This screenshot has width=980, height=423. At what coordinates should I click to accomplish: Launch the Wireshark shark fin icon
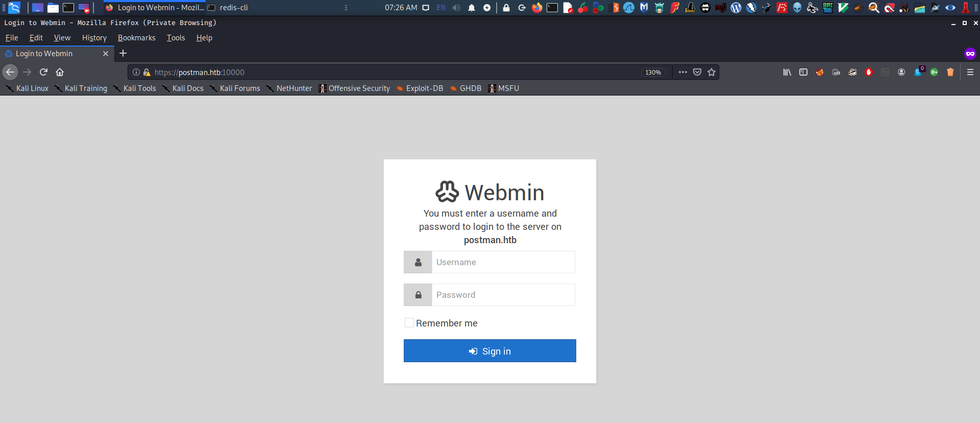click(x=629, y=8)
